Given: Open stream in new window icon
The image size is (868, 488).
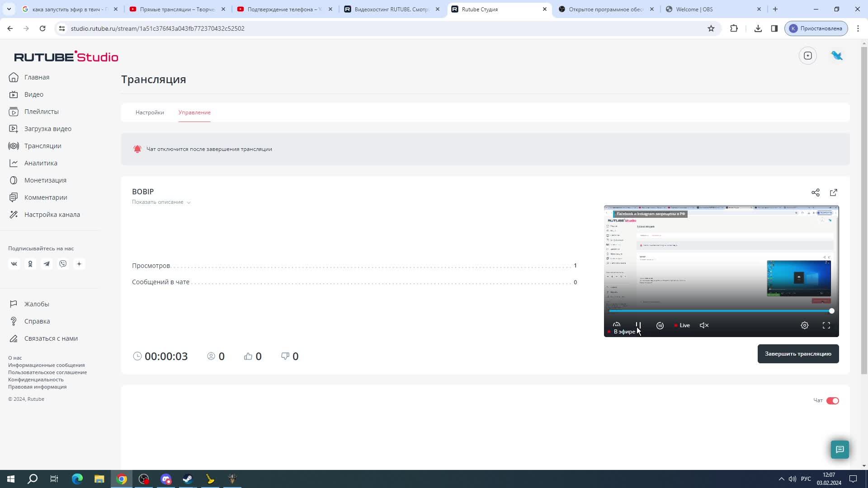Looking at the screenshot, I should point(833,192).
